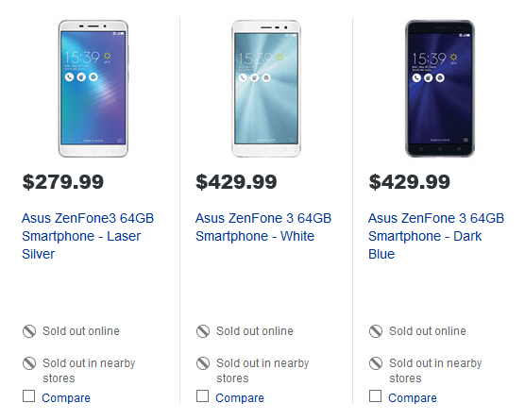Click nearby stores sold-out icon under White ZenFone
Screen dimensions: 525x420
click(x=203, y=363)
